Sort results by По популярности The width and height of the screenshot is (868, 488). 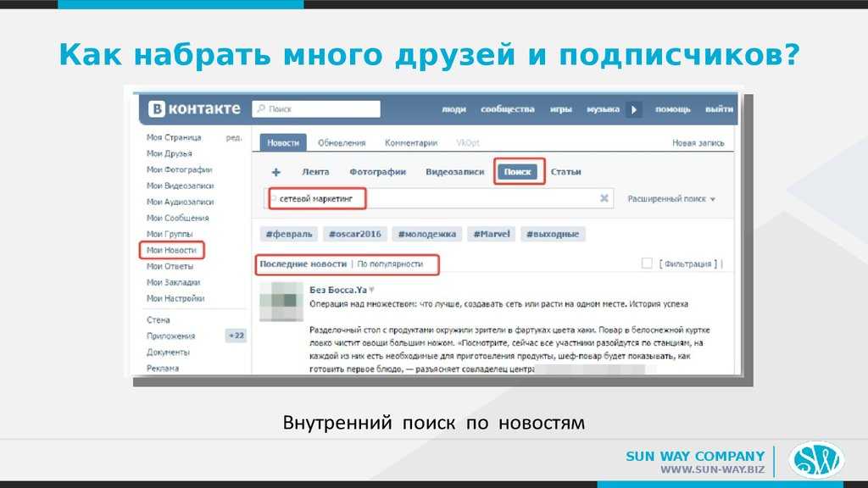[x=390, y=263]
